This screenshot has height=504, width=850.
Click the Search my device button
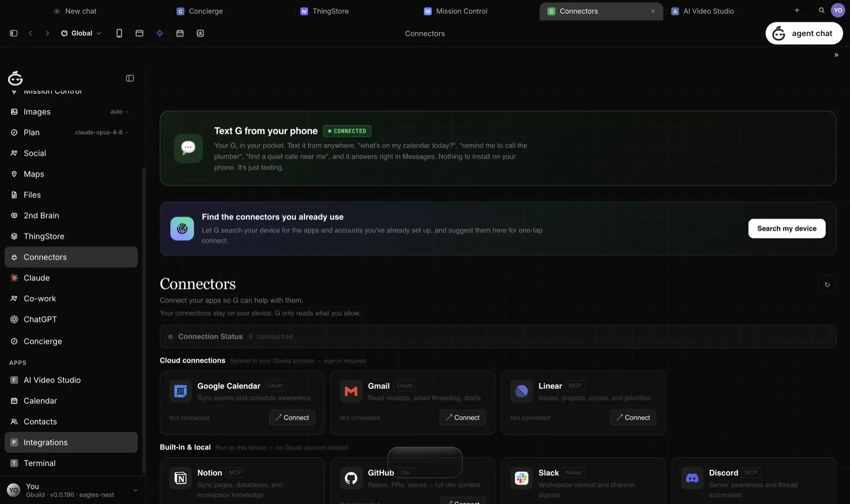(x=787, y=228)
